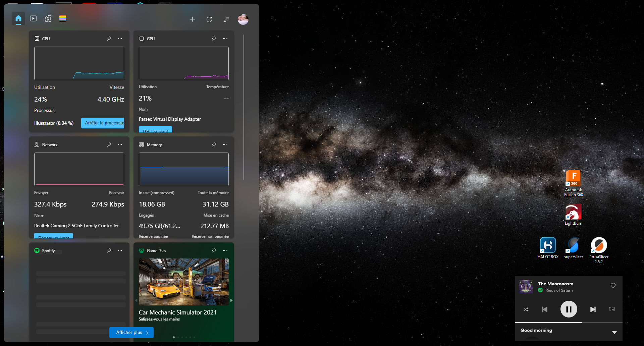Open Autodesk Fusion 360 desktop shortcut
The width and height of the screenshot is (644, 346).
point(574,183)
